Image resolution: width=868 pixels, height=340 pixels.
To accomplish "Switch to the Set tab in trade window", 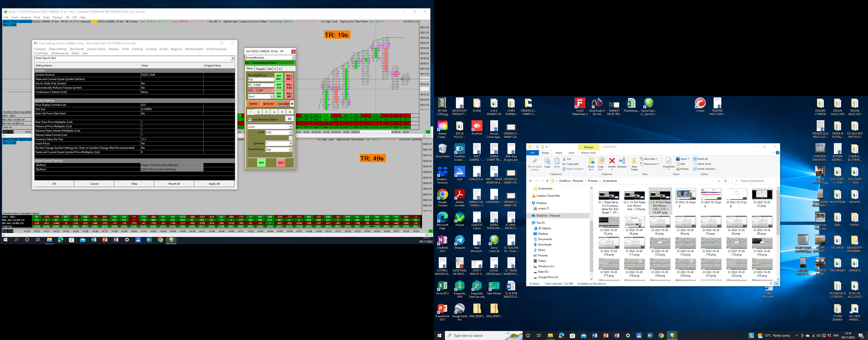I will pyautogui.click(x=270, y=69).
